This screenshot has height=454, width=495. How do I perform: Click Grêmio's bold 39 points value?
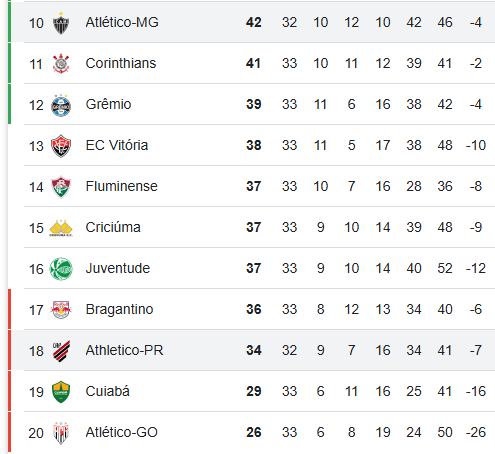pyautogui.click(x=254, y=104)
